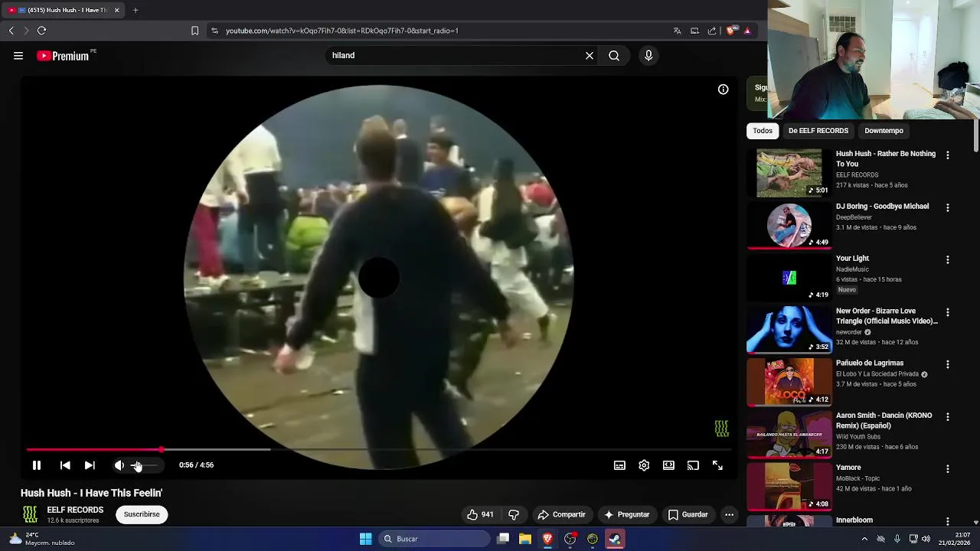Open the Windows Start menu
This screenshot has height=551, width=980.
[365, 539]
